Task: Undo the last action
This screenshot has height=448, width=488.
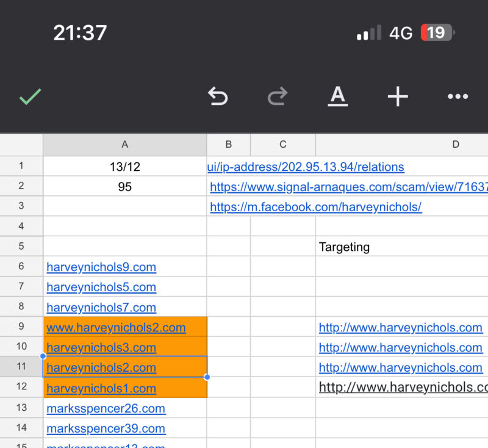Action: 218,96
